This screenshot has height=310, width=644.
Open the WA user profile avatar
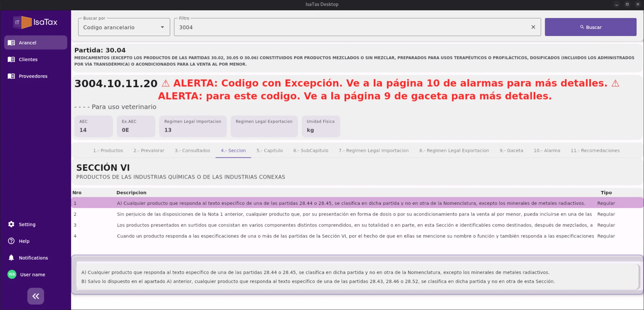pyautogui.click(x=11, y=274)
